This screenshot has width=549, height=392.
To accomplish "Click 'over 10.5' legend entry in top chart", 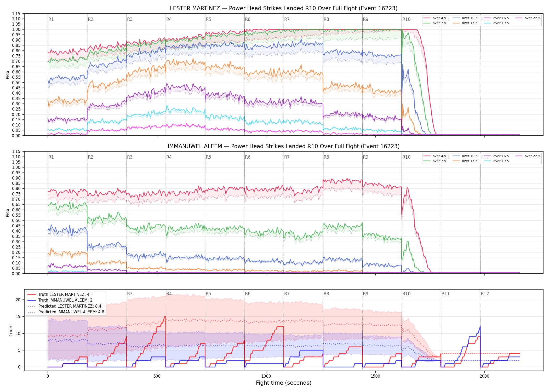I will [465, 18].
